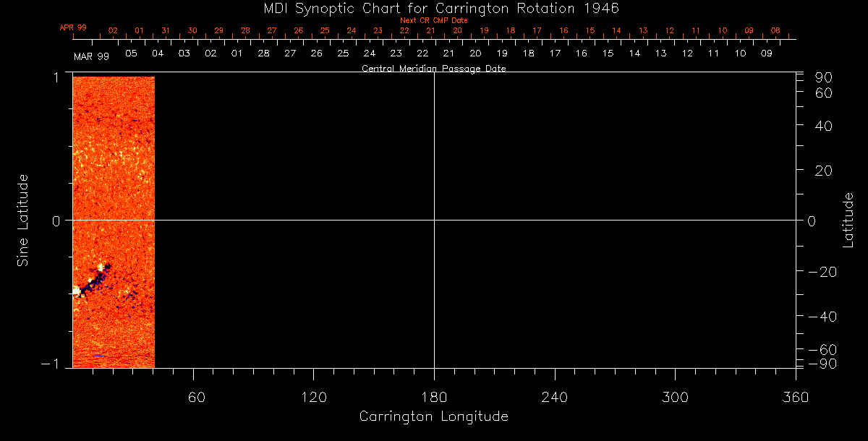
Task: Select the Sine Latitude axis title
Action: [23, 220]
